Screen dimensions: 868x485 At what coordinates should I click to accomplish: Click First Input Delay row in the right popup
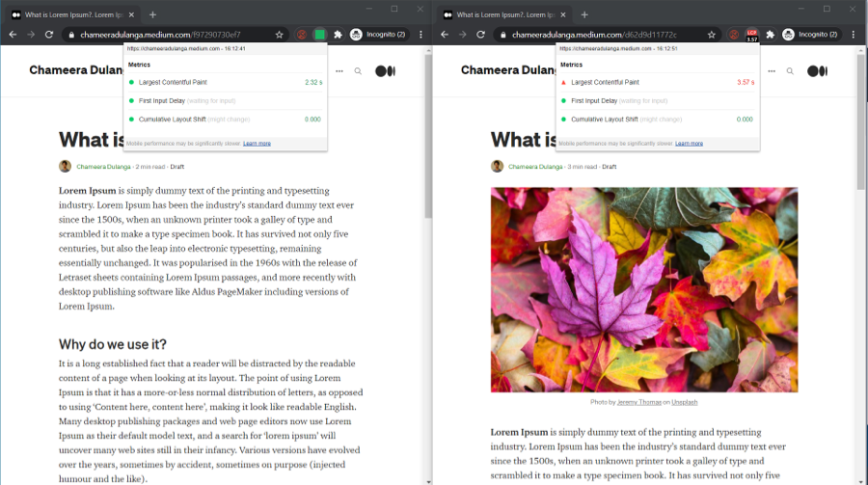(658, 101)
